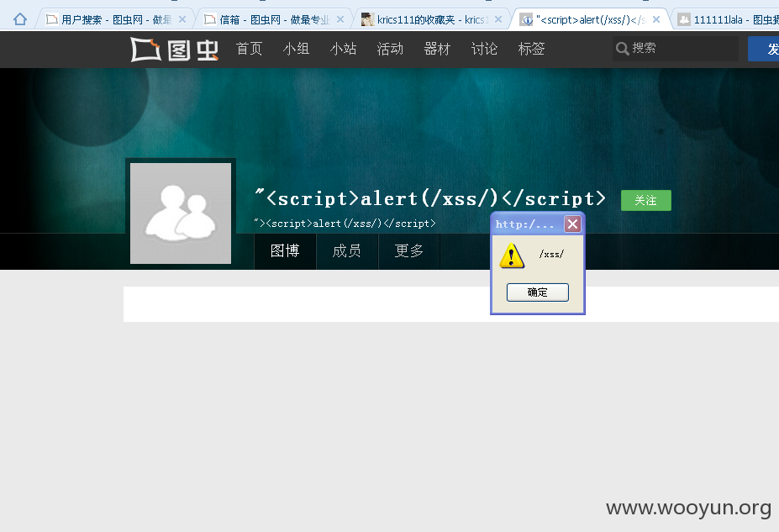779x532 pixels.
Task: Click the warning icon in alert dialog
Action: click(512, 255)
